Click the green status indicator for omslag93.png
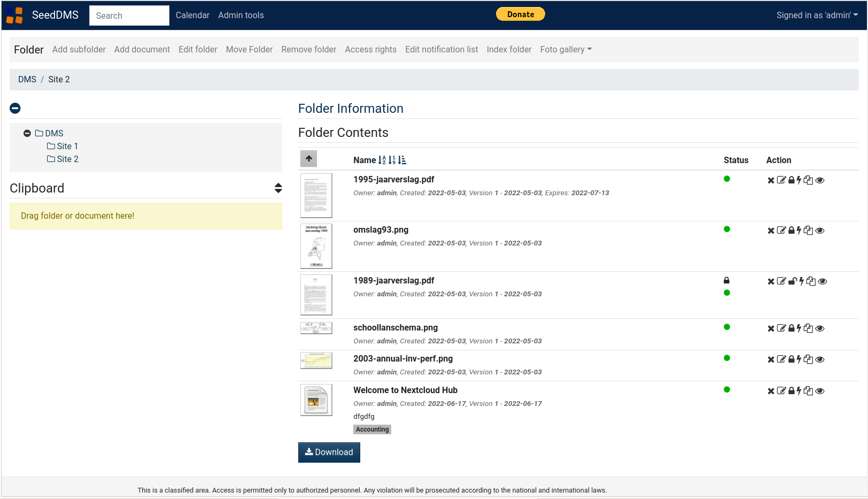This screenshot has height=499, width=868. click(x=727, y=229)
